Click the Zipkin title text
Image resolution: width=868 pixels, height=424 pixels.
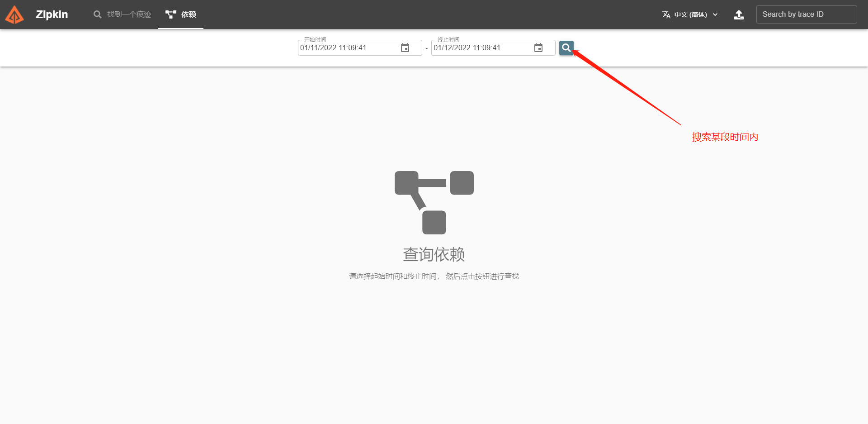(x=52, y=14)
